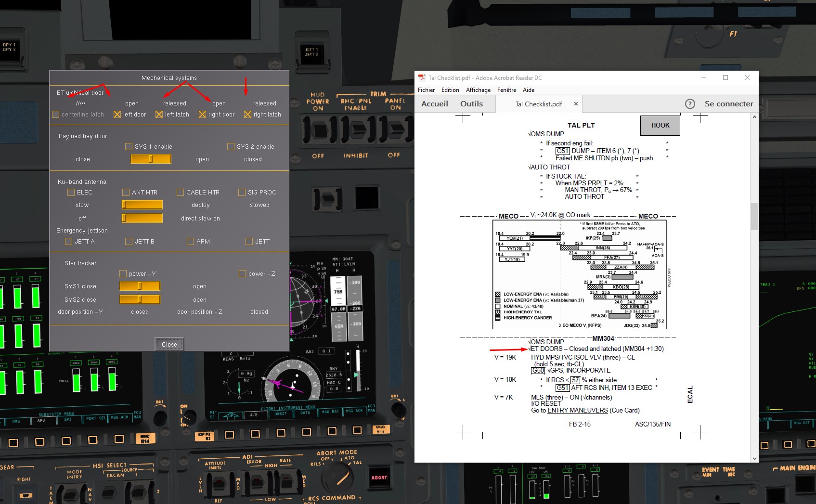Tick the emergency jettison ARM checkbox
Screen dimensions: 816x504
[x=190, y=241]
